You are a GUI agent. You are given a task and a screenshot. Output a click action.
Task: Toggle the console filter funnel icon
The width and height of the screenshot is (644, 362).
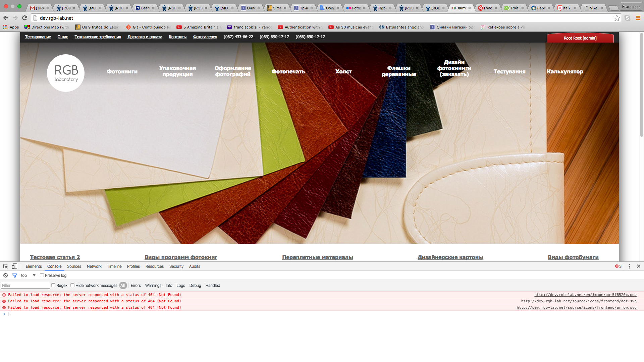tap(15, 275)
